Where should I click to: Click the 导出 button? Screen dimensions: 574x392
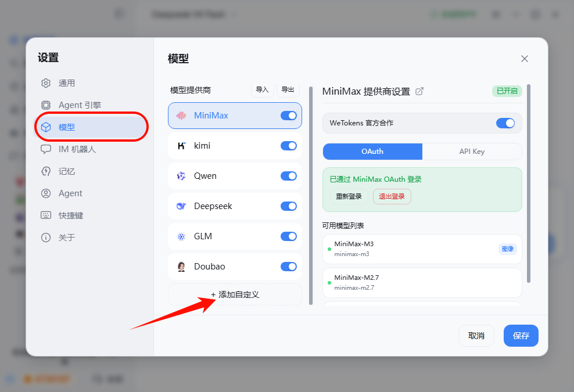coord(288,89)
